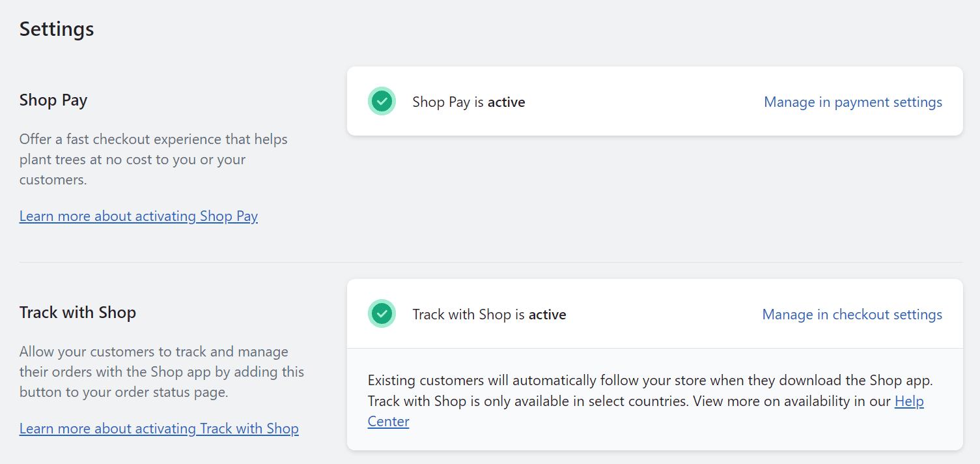
Task: Click the Shop Pay status card
Action: pyautogui.click(x=654, y=101)
